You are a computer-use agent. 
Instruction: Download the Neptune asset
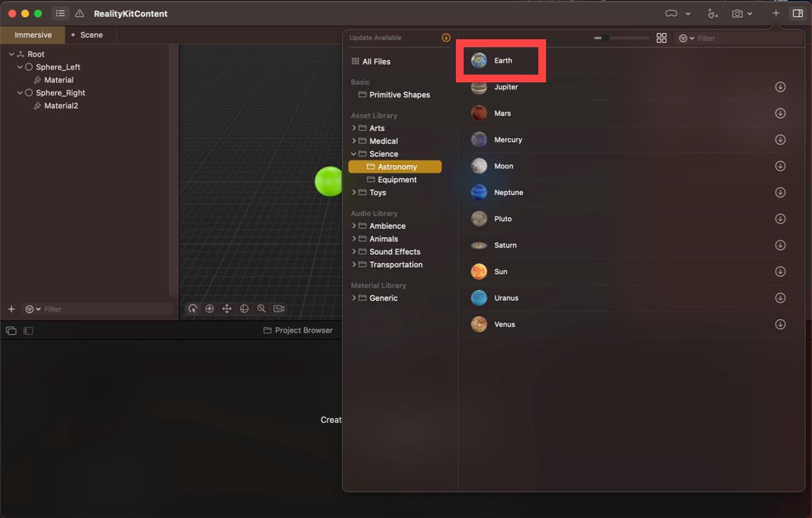click(x=780, y=192)
